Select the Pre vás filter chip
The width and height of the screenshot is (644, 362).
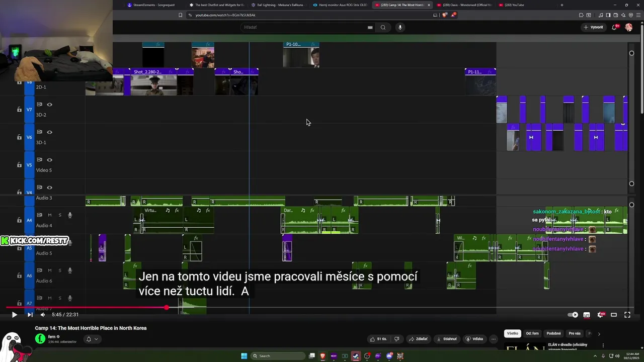(x=575, y=333)
